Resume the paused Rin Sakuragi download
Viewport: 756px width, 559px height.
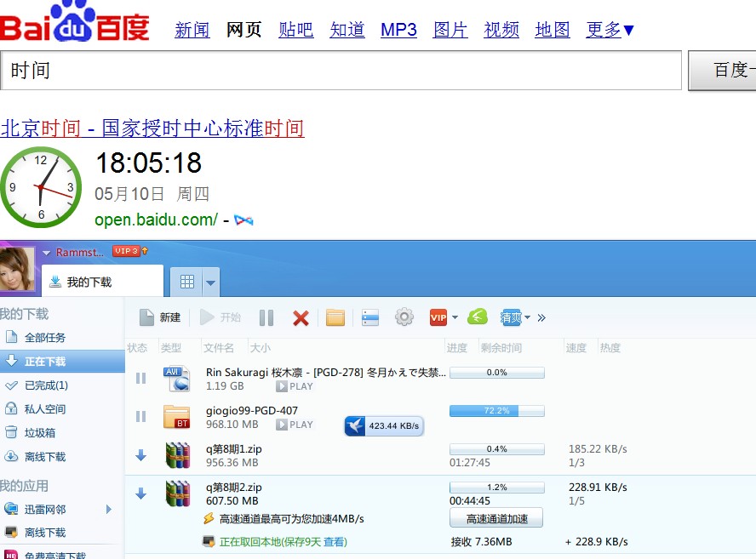[x=141, y=378]
